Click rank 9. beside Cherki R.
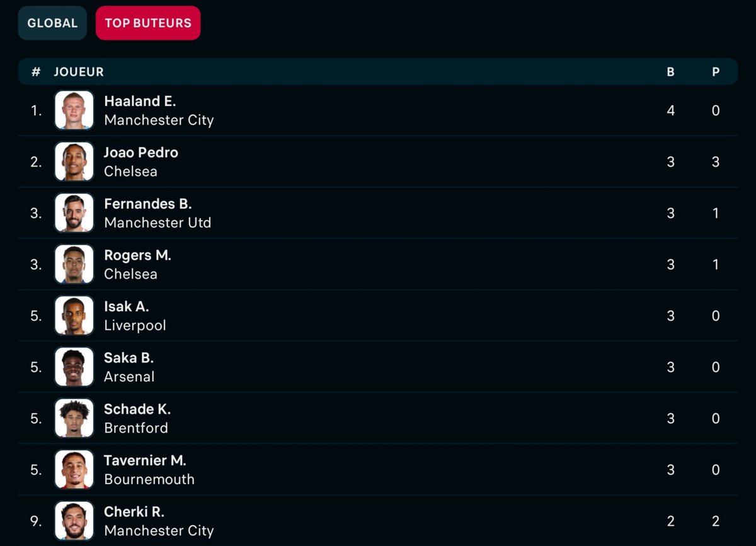756x546 pixels. [36, 521]
